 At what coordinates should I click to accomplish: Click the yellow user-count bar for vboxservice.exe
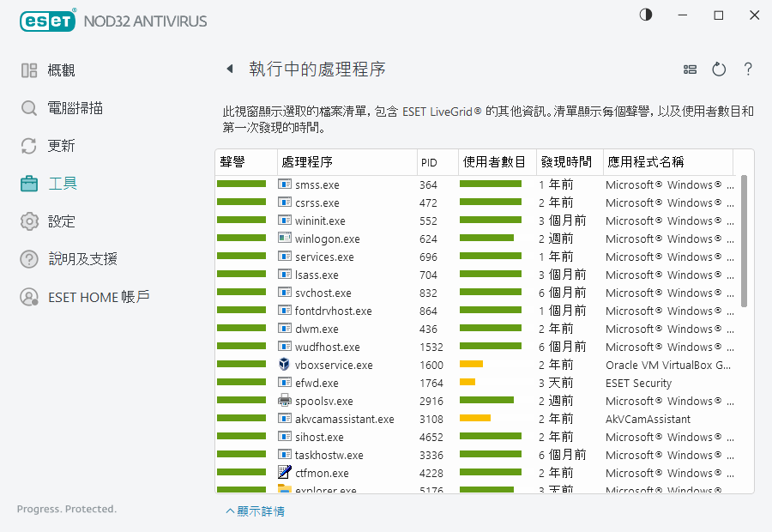coord(471,364)
